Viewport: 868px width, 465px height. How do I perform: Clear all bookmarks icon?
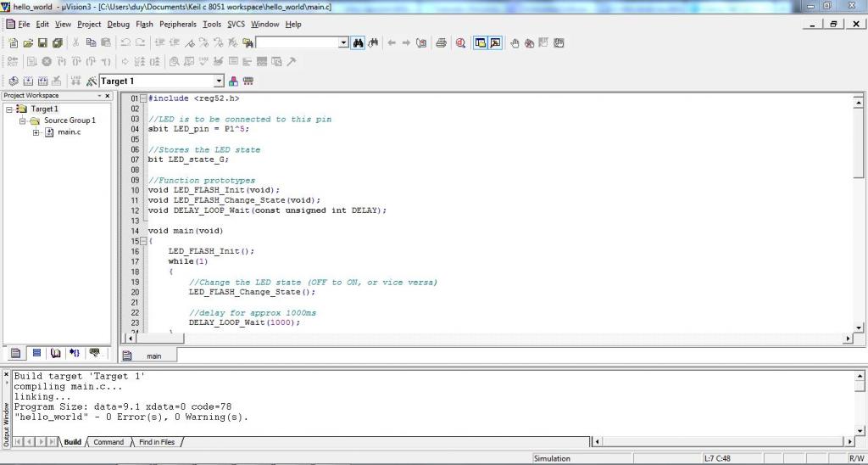click(233, 42)
